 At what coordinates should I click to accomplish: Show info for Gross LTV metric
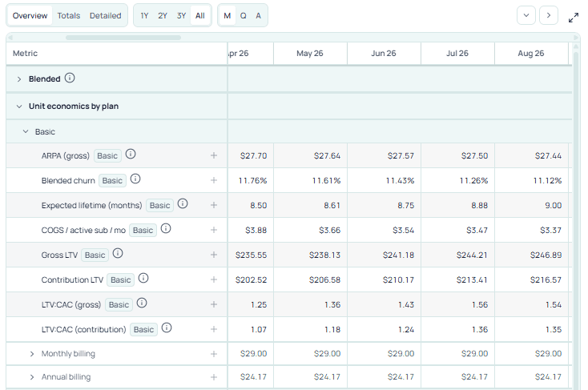point(118,254)
